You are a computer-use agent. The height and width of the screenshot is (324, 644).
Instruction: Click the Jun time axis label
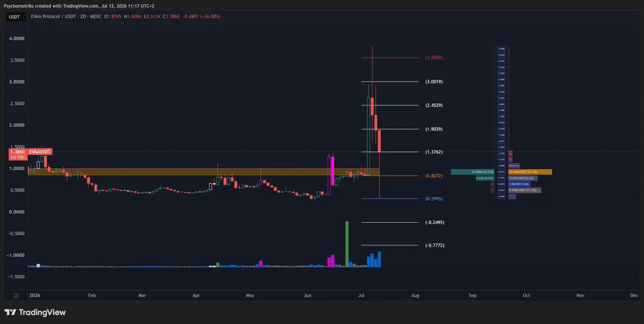point(308,296)
